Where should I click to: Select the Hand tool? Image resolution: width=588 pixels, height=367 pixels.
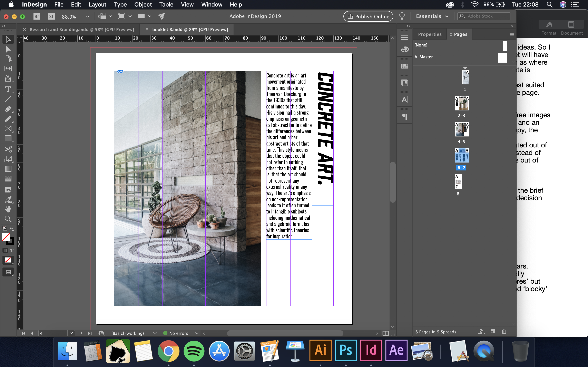(x=8, y=209)
